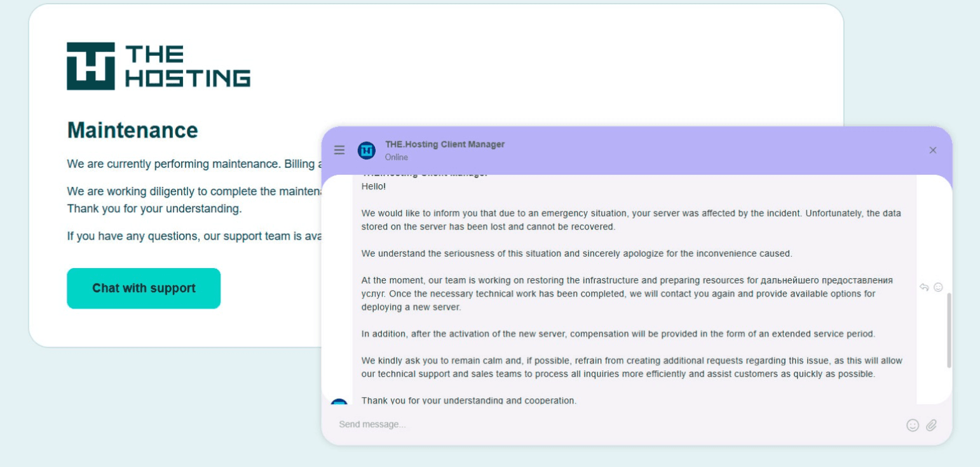Screen dimensions: 980x467
Task: Click the compensation paragraph in chat
Action: tap(618, 334)
